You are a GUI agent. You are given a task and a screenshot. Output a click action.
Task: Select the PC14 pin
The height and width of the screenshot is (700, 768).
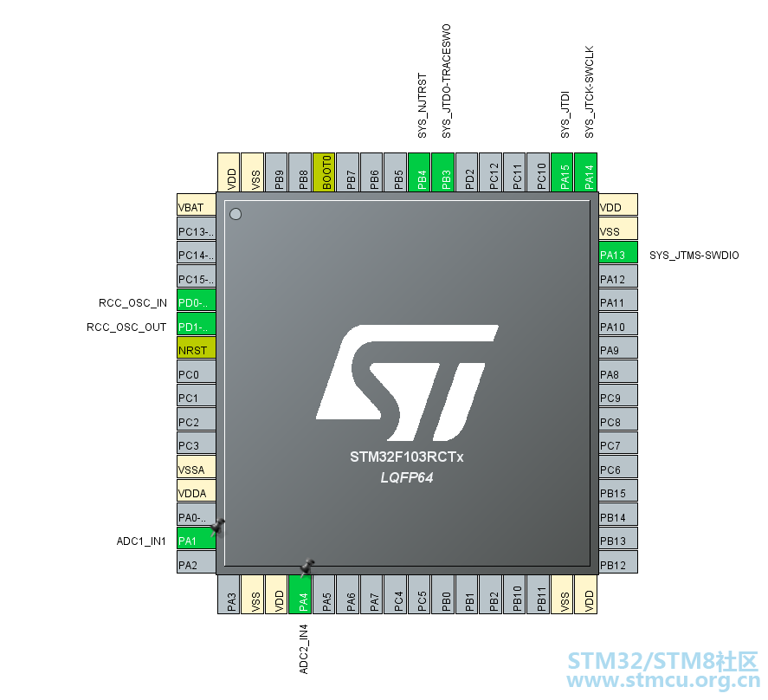pos(197,252)
